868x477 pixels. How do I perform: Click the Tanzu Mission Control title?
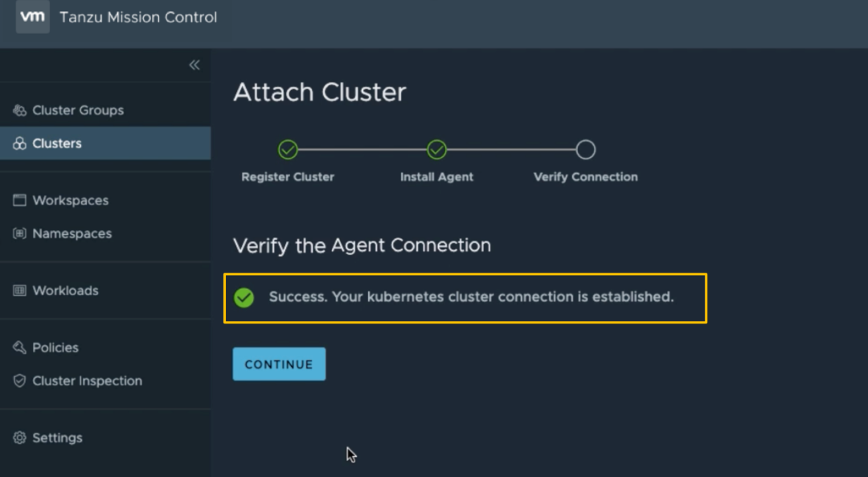(138, 17)
